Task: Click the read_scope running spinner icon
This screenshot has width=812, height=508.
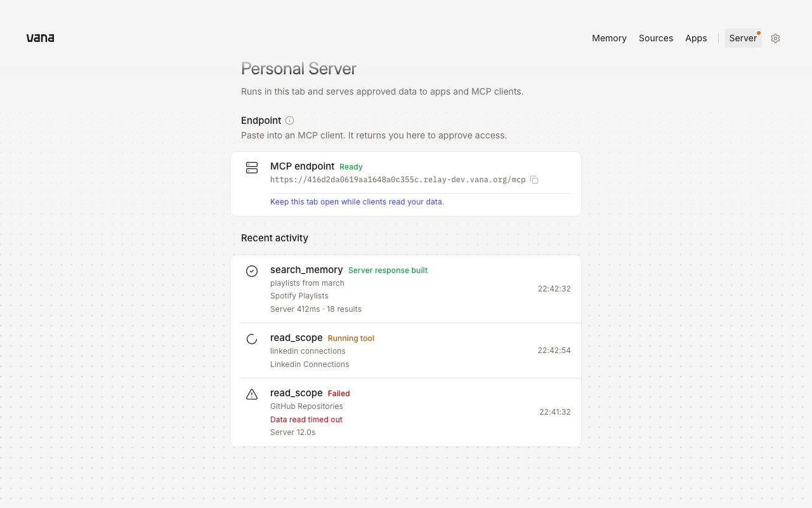Action: tap(252, 339)
